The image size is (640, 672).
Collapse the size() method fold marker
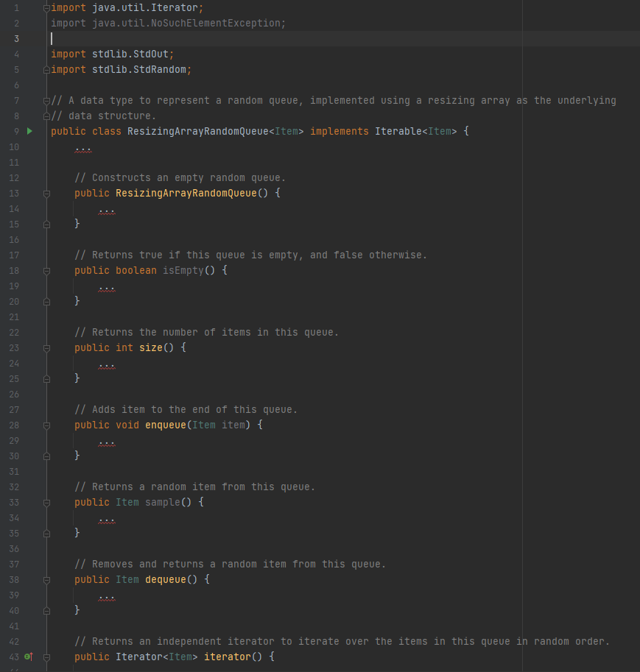(x=46, y=348)
